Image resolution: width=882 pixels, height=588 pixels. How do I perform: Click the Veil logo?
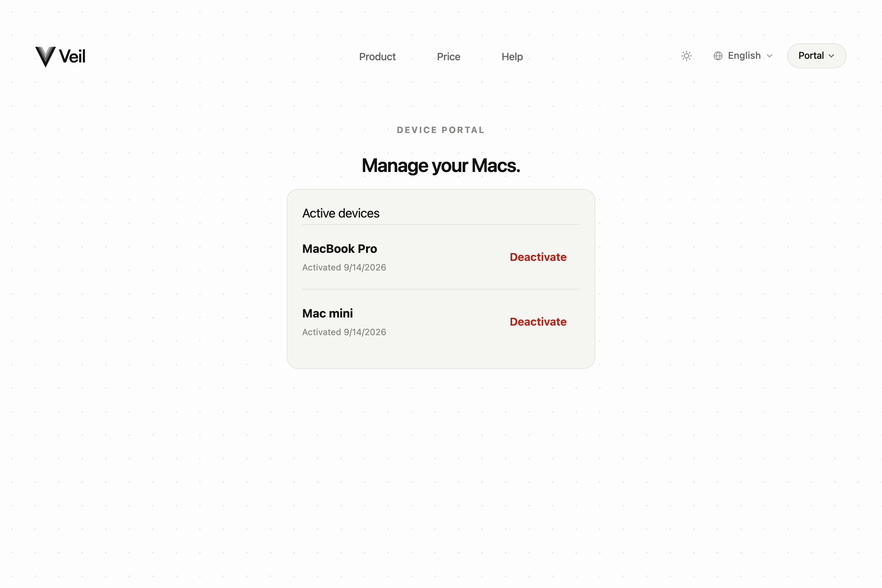pyautogui.click(x=60, y=57)
